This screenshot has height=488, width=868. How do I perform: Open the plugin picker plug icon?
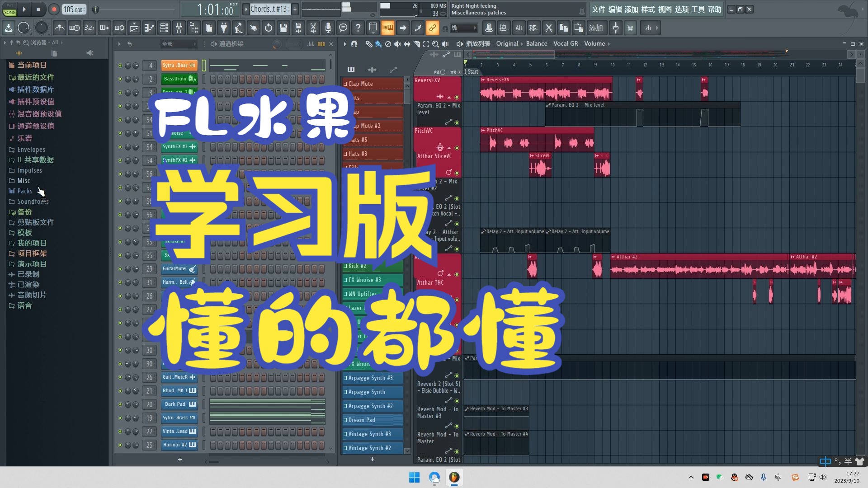pos(223,28)
